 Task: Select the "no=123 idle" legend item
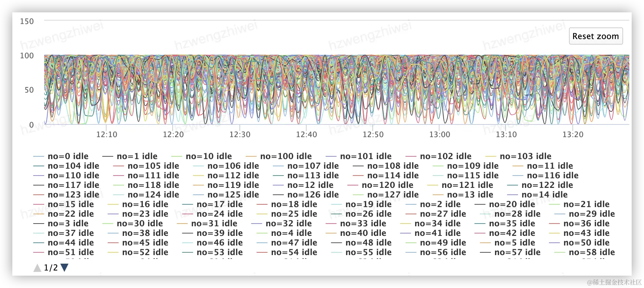tap(66, 195)
